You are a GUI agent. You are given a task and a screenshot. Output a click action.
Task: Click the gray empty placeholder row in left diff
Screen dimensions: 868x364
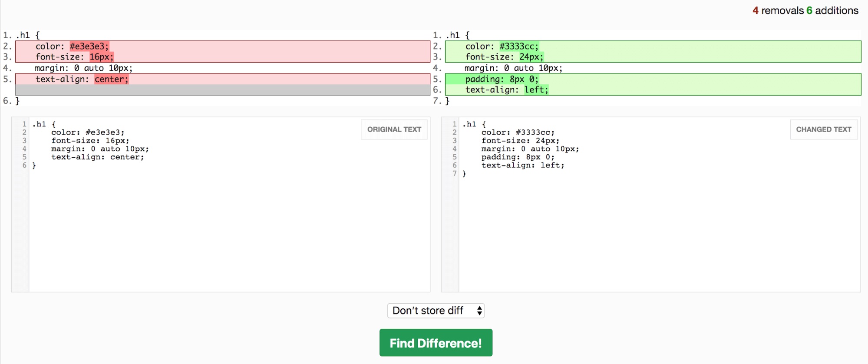click(223, 90)
